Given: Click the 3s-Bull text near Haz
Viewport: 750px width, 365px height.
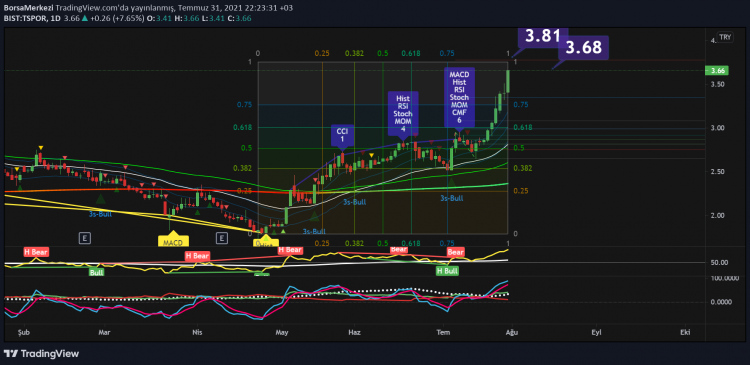Looking at the screenshot, I should [x=354, y=202].
